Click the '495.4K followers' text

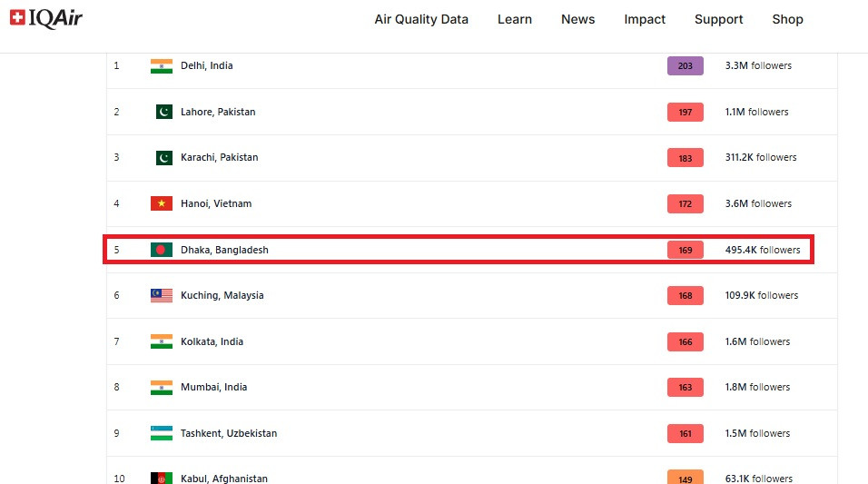pos(763,250)
